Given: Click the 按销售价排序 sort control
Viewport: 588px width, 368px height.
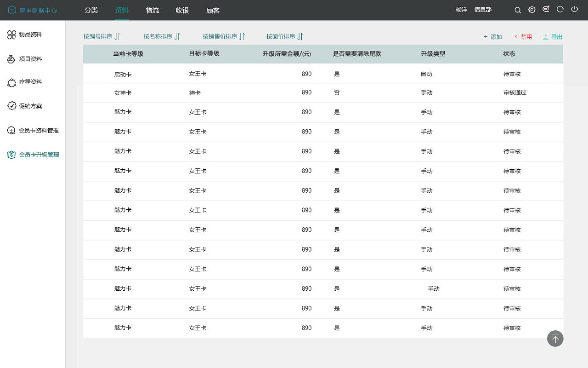Looking at the screenshot, I should [x=223, y=36].
